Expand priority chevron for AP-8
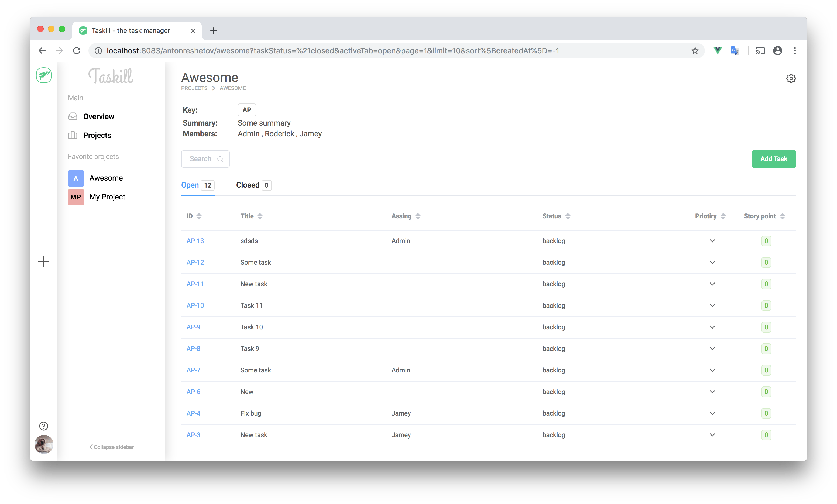Viewport: 837px width, 504px height. [712, 348]
